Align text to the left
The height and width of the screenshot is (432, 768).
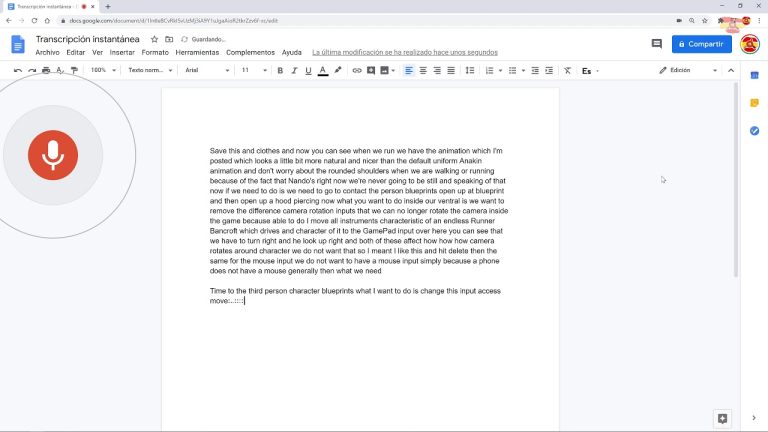coord(408,71)
